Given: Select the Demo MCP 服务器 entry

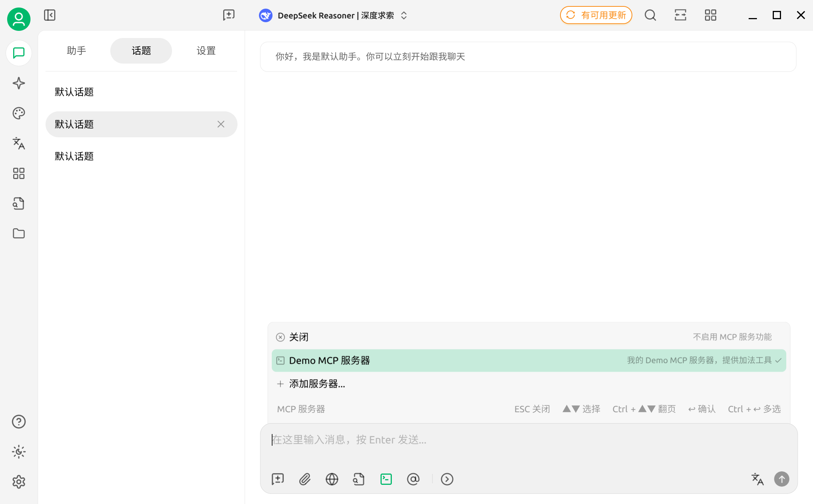Looking at the screenshot, I should [x=529, y=360].
